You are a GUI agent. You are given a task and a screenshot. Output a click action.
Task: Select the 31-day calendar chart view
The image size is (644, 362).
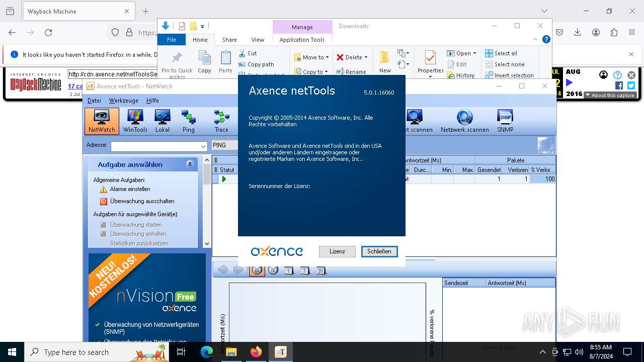321,270
